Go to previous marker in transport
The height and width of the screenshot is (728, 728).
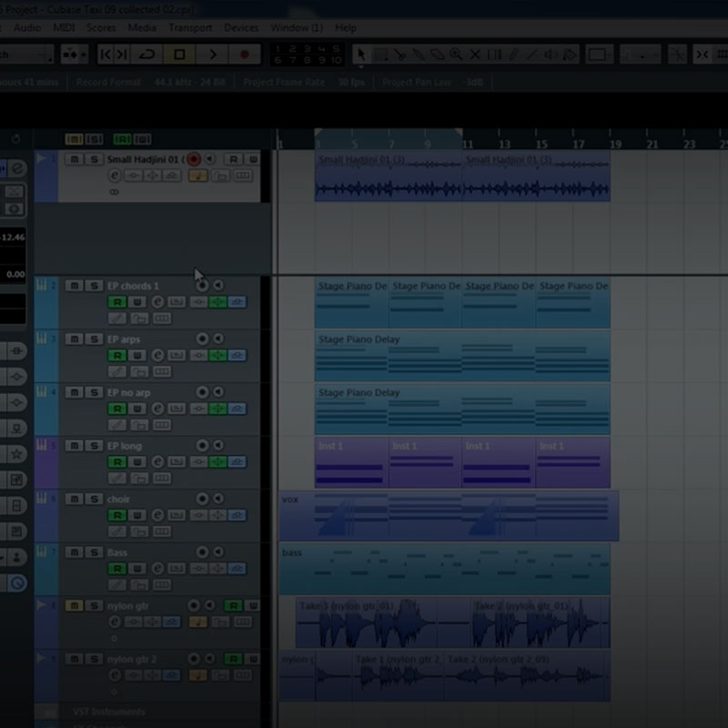(106, 55)
